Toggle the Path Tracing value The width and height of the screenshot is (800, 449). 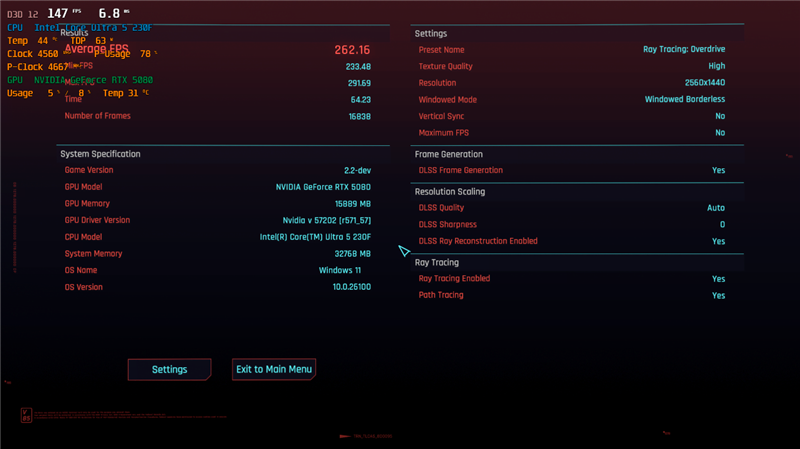click(x=718, y=296)
